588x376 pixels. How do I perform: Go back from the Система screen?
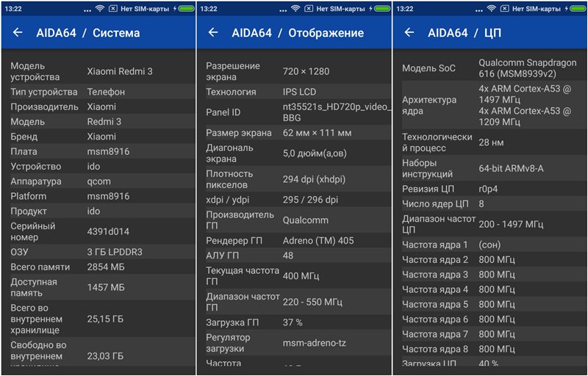point(18,32)
